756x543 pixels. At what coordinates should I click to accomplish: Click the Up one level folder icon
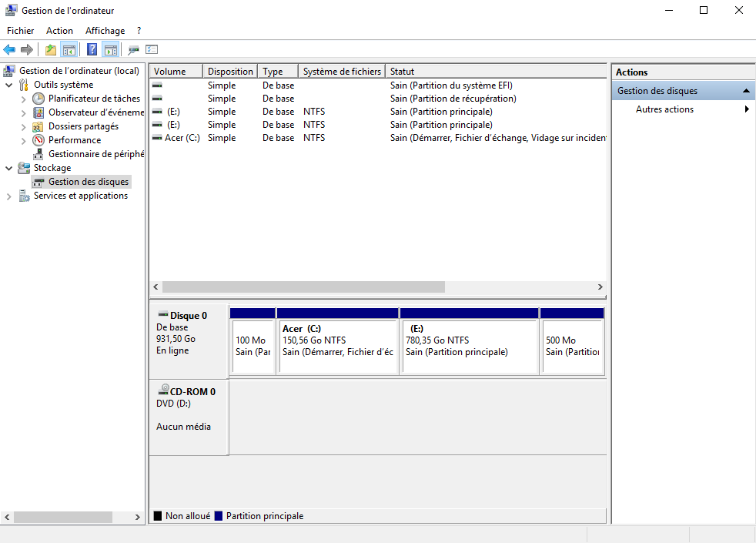tap(51, 50)
